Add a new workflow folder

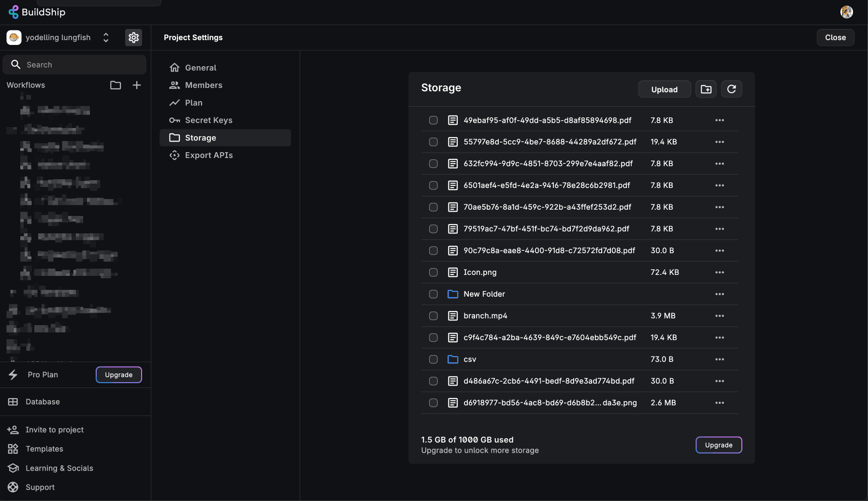116,85
